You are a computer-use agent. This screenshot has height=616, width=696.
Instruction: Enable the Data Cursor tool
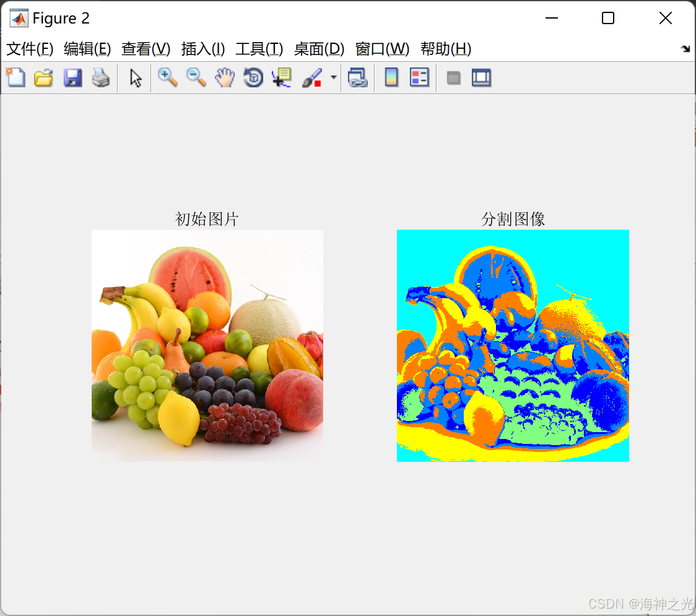[281, 77]
